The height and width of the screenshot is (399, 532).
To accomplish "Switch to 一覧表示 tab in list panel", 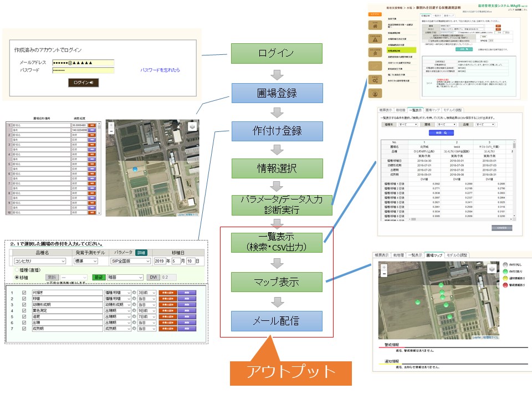I will [x=416, y=110].
